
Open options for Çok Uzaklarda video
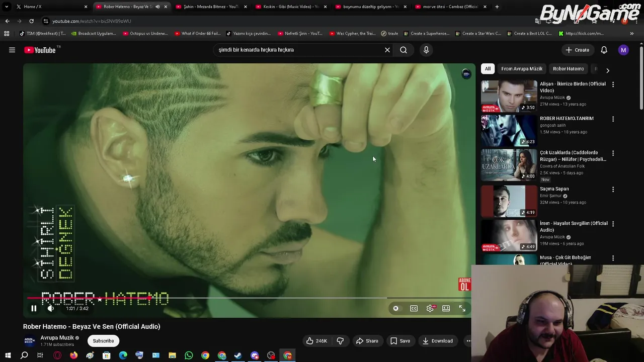(x=613, y=153)
